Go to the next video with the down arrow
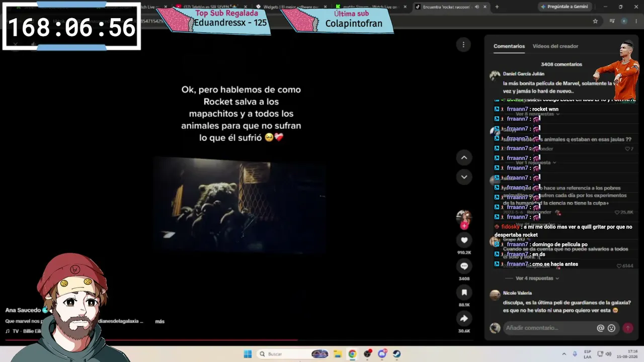The image size is (644, 362). pos(464,177)
